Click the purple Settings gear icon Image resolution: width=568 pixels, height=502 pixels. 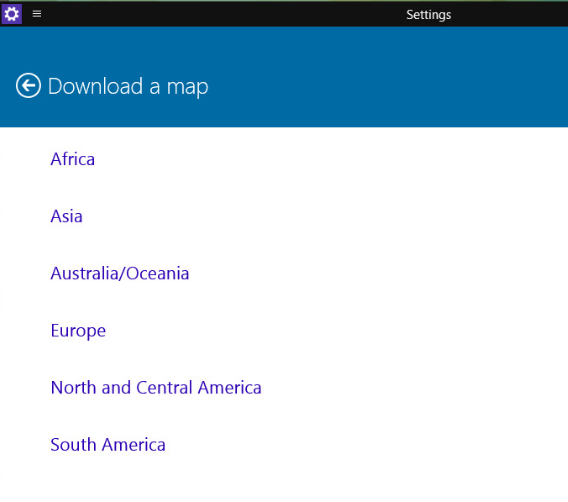coord(12,14)
